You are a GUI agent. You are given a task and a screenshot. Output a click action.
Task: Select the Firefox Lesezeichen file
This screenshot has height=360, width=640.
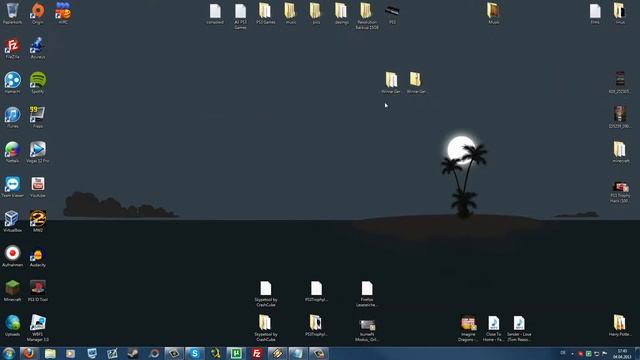pos(367,294)
